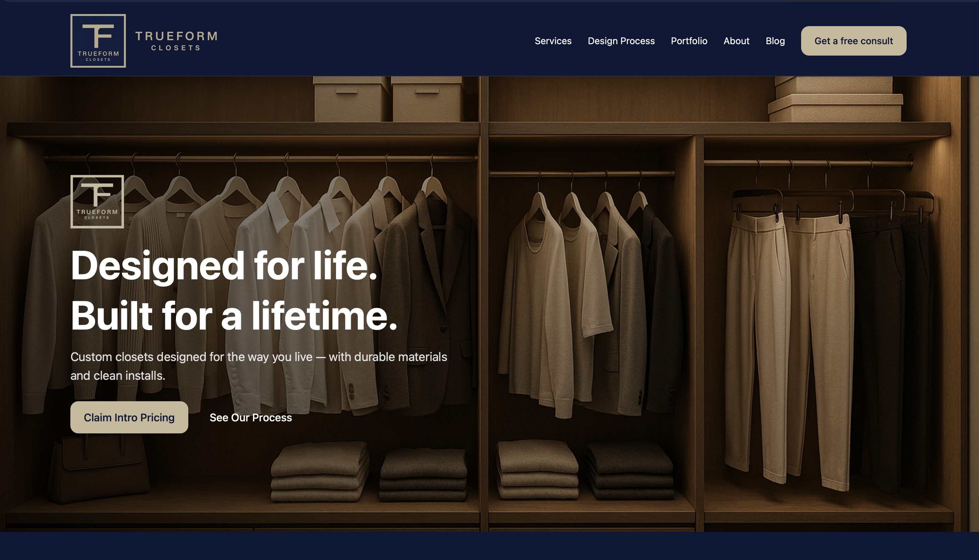Click the Claim Intro Pricing button
Viewport: 979px width, 560px height.
click(x=129, y=417)
